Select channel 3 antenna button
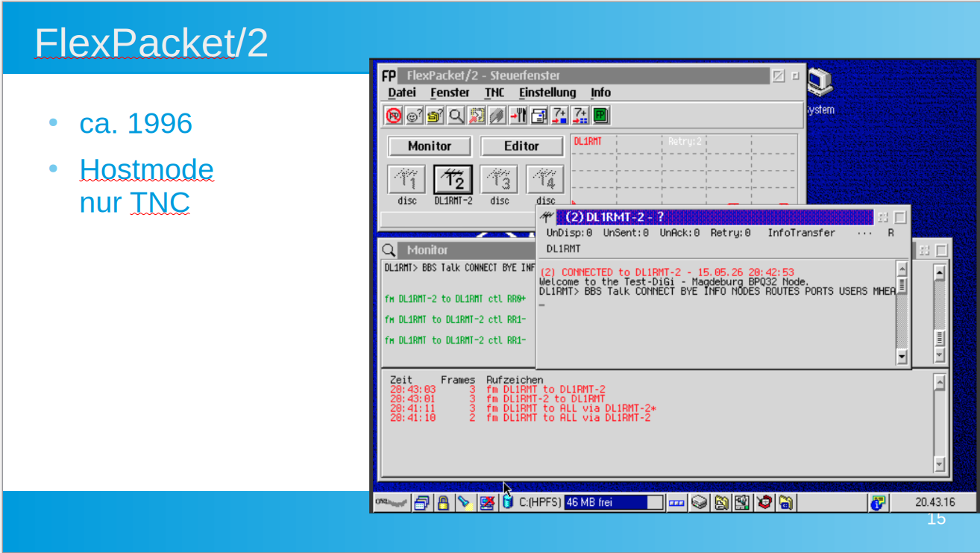The width and height of the screenshot is (980, 553). pos(499,180)
